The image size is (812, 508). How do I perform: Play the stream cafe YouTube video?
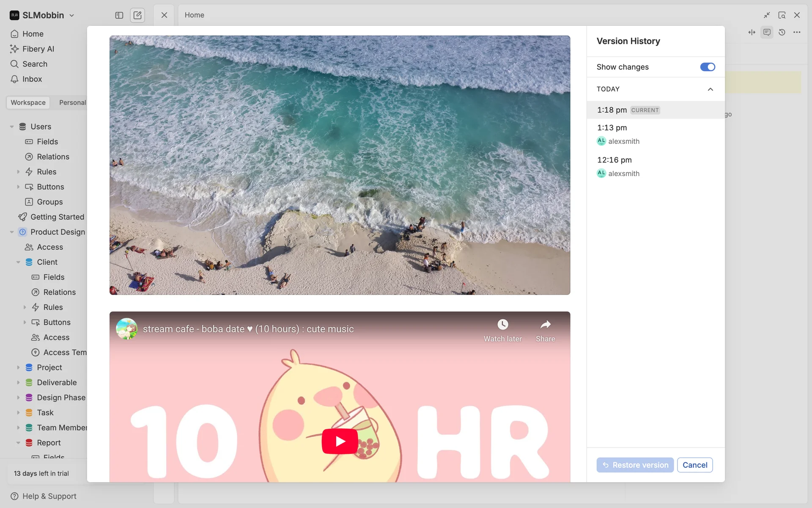tap(340, 441)
